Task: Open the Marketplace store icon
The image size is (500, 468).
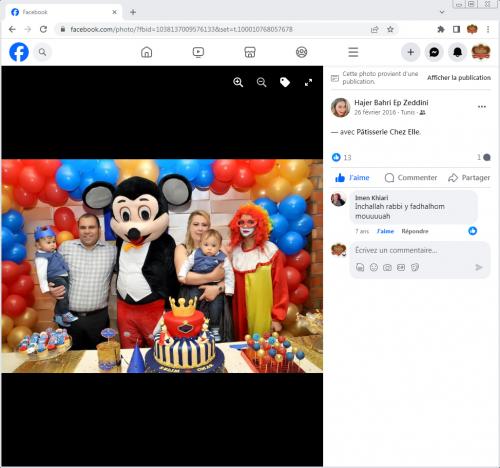Action: pyautogui.click(x=250, y=52)
